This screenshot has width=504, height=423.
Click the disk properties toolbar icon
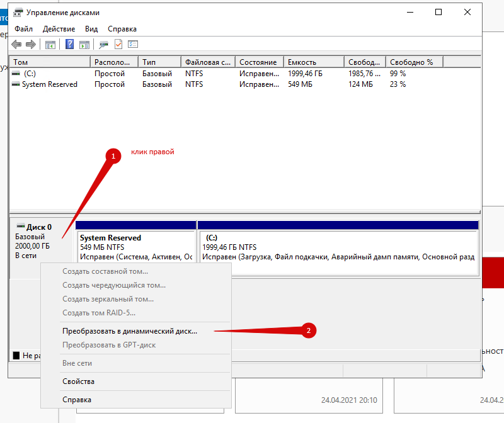pyautogui.click(x=103, y=44)
